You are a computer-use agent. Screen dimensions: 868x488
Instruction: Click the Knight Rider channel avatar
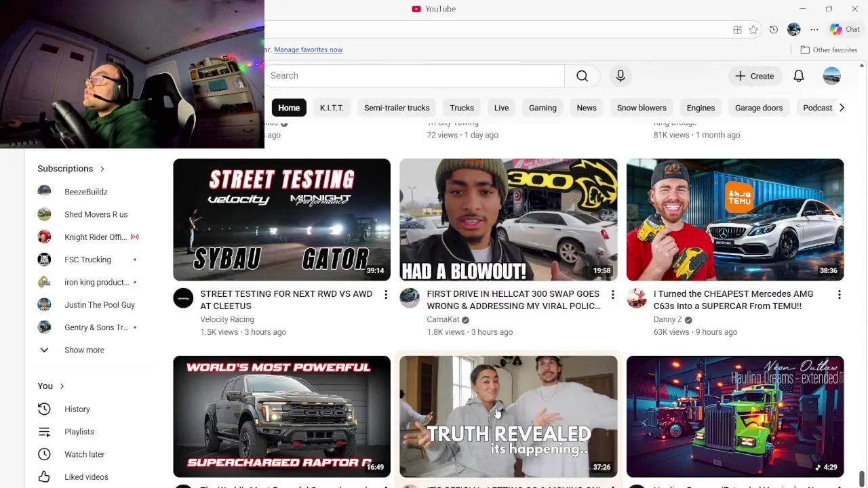coord(44,237)
